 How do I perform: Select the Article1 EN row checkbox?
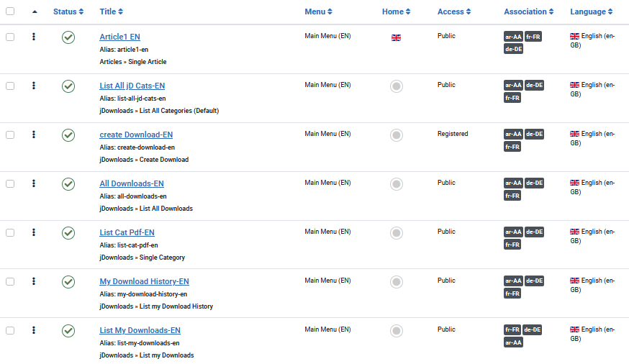coord(10,37)
